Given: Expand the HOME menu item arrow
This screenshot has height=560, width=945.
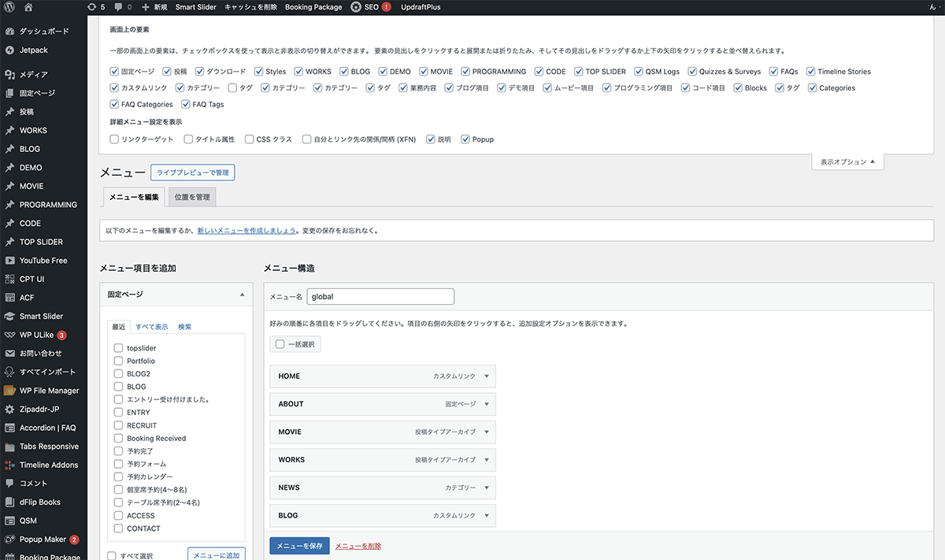Looking at the screenshot, I should pyautogui.click(x=487, y=376).
